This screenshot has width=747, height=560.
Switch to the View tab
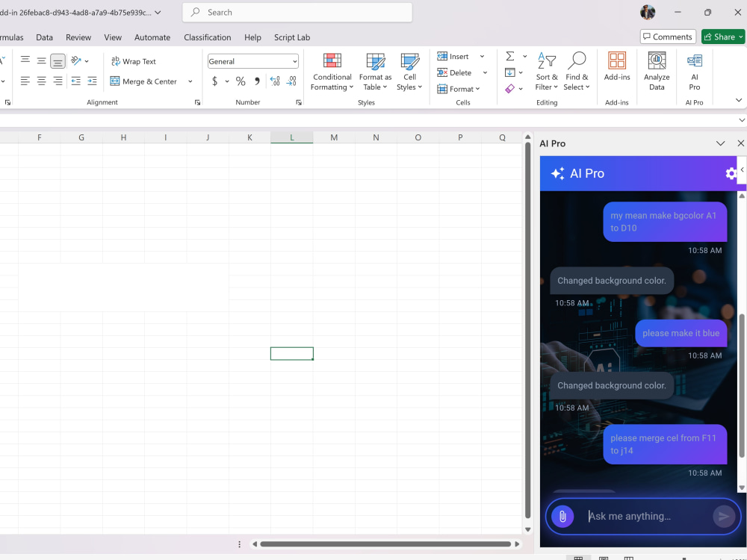coord(113,37)
